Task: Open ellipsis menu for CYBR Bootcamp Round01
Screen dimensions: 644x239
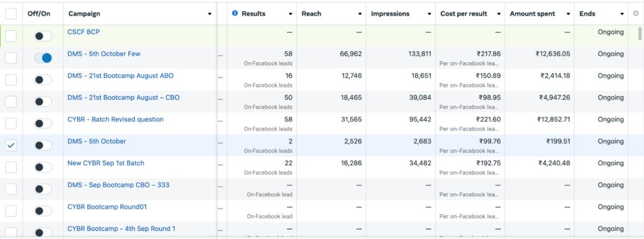Action: tap(221, 207)
